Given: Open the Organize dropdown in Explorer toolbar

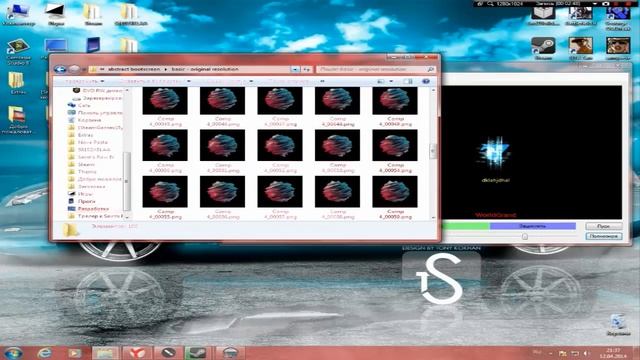Looking at the screenshot, I should tap(84, 81).
